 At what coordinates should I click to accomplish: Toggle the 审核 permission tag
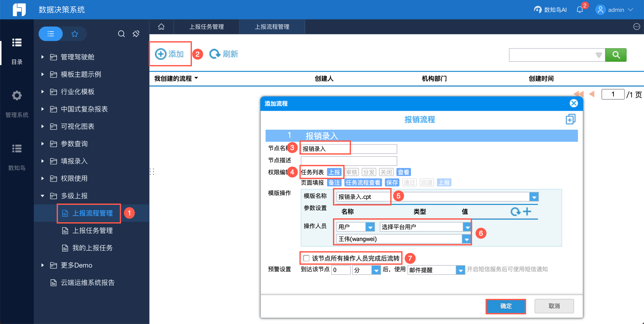(351, 172)
